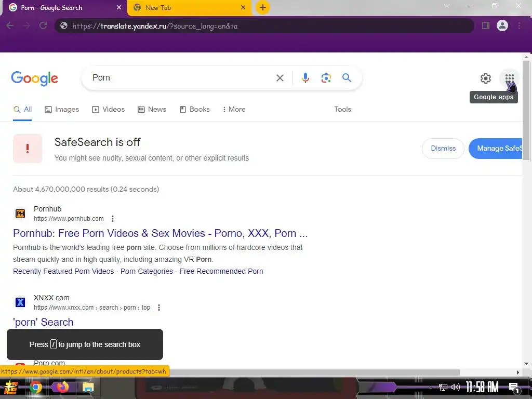Click Manage SafeSearch button
The image size is (532, 399).
pyautogui.click(x=495, y=148)
